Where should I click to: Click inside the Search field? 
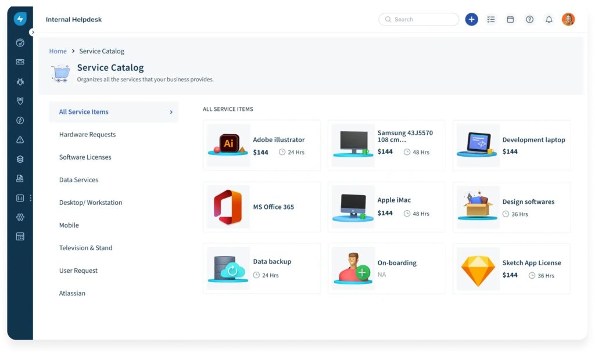click(x=418, y=19)
